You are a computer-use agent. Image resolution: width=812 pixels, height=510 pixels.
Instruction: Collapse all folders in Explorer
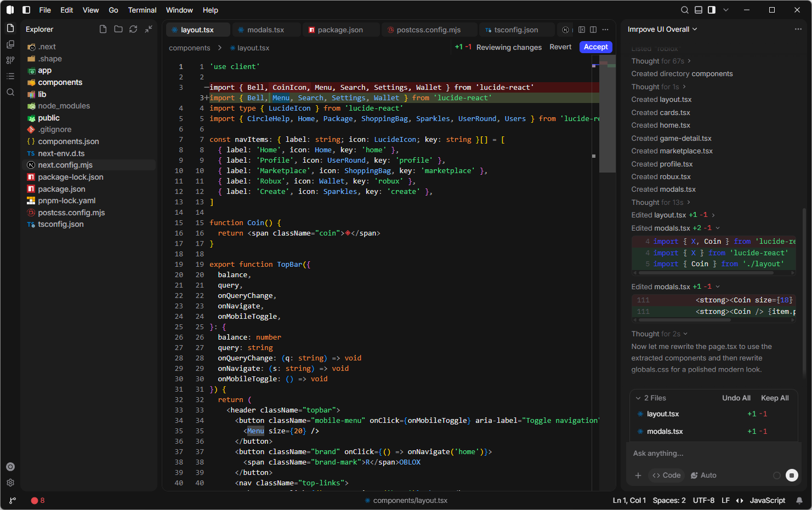pos(149,29)
